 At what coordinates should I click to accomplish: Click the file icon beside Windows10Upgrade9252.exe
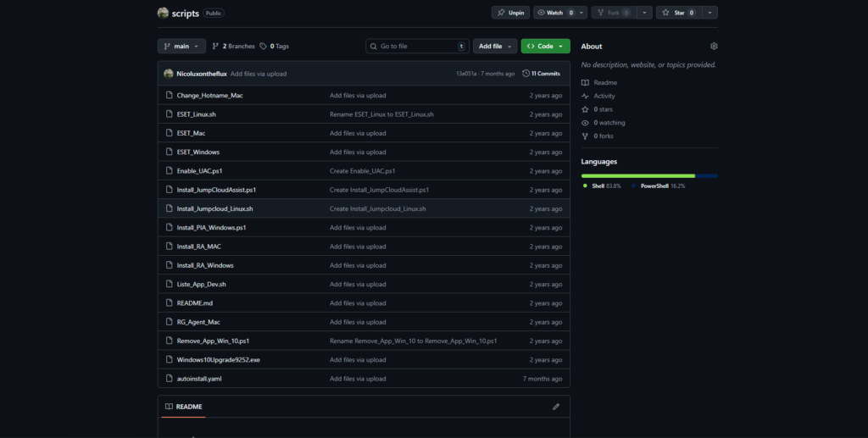(x=170, y=359)
